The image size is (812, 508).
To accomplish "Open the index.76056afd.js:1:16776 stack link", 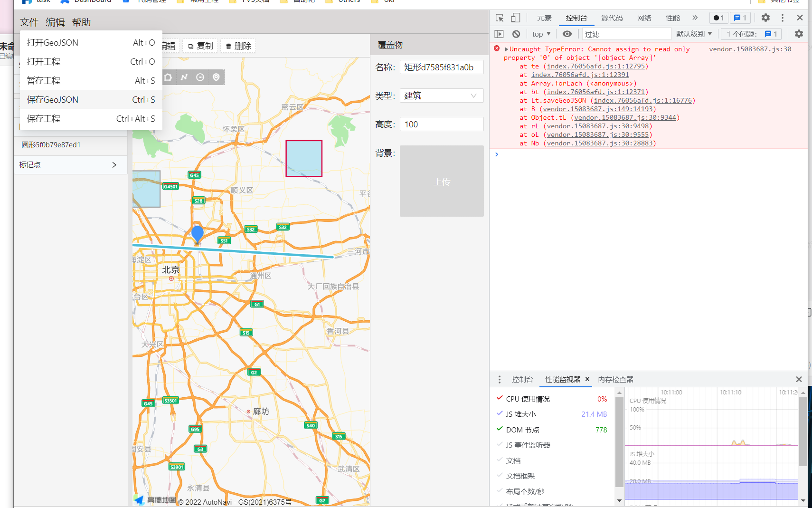I will click(x=643, y=100).
